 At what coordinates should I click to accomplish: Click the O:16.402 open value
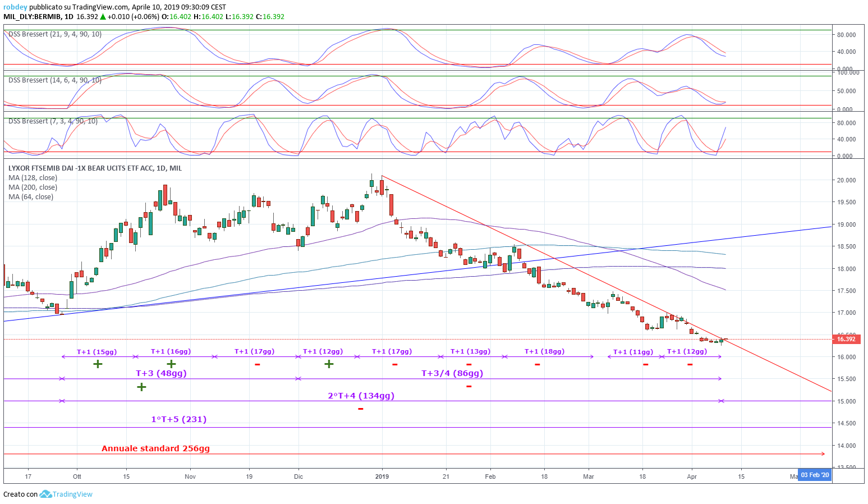(177, 17)
